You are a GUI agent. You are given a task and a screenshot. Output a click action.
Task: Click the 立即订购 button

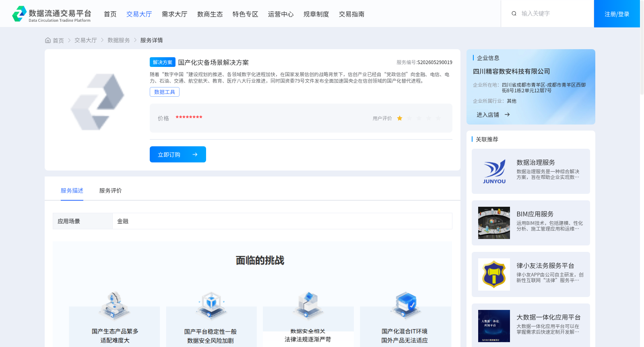(178, 154)
